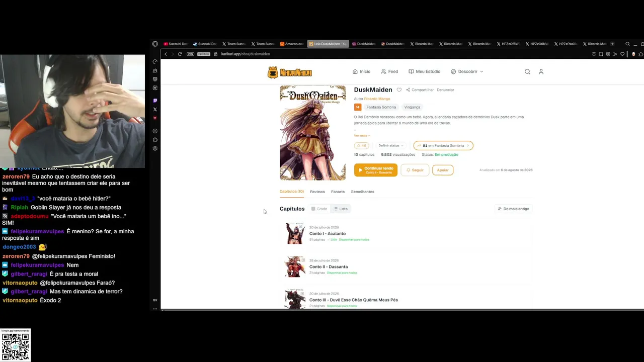Open the #1 em Fantasia Sombria ranking
Image resolution: width=644 pixels, height=362 pixels.
[x=443, y=145]
